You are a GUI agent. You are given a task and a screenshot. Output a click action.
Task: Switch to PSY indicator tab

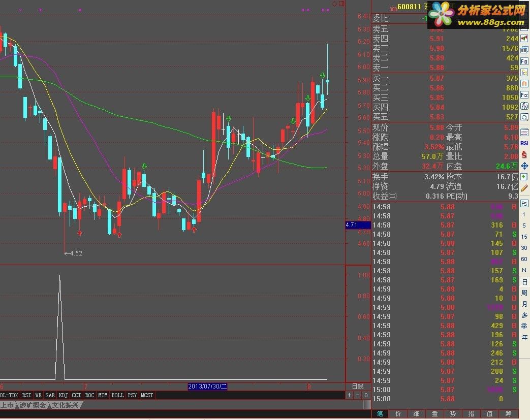click(x=132, y=395)
